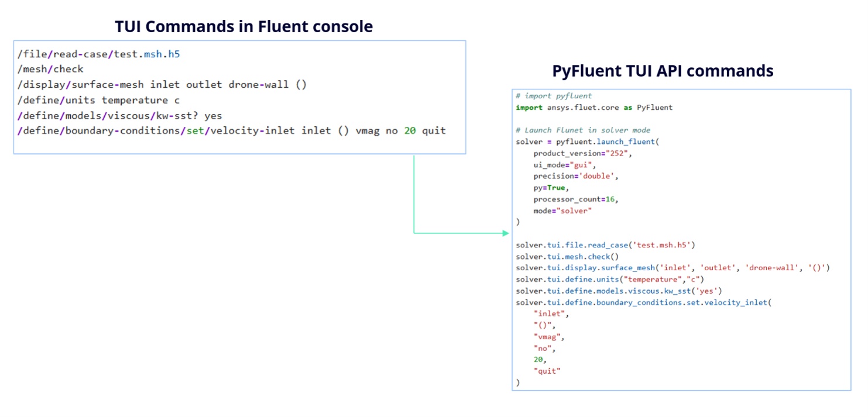Click the '# import pyfluent' comment
This screenshot has height=417, width=868.
554,96
